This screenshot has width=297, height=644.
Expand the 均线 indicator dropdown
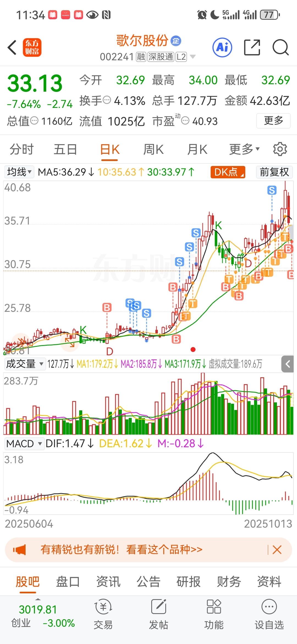(19, 172)
